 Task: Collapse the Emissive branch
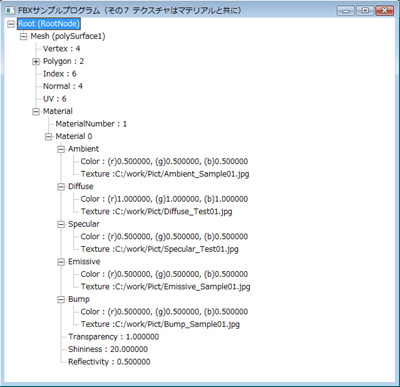click(x=61, y=262)
